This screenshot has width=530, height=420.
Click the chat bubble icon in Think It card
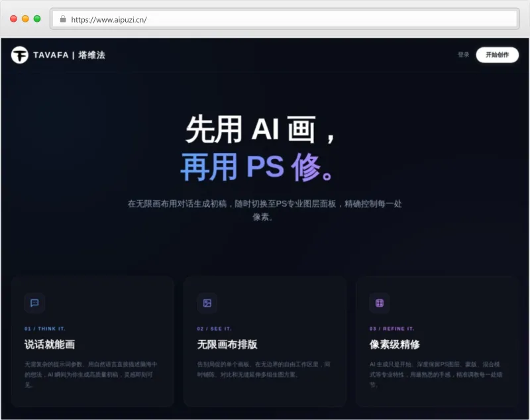(x=34, y=303)
